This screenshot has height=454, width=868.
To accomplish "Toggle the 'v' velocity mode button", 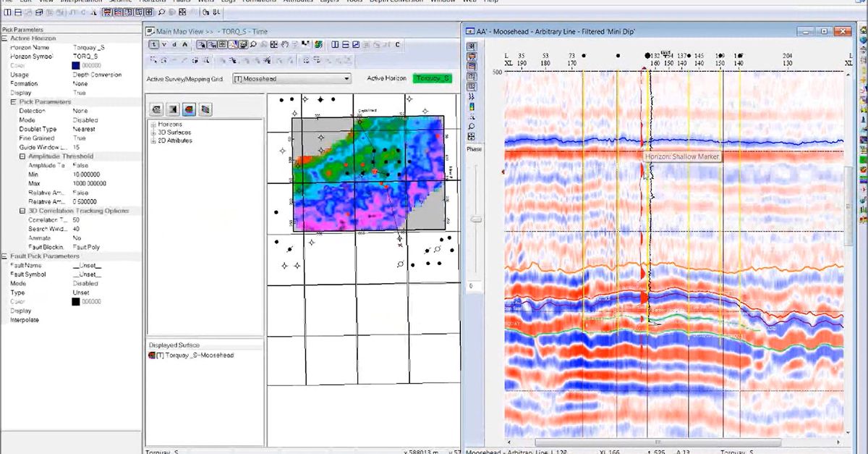I will [x=164, y=45].
